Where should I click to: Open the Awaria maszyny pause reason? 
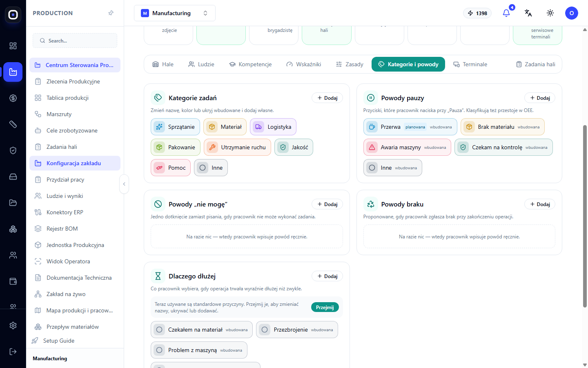tap(408, 147)
